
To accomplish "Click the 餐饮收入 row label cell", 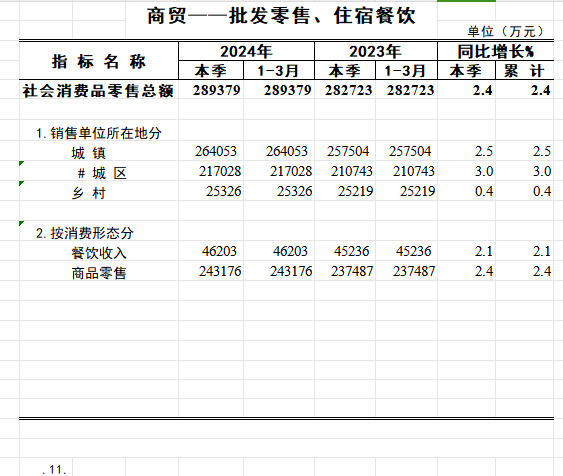I will (99, 252).
